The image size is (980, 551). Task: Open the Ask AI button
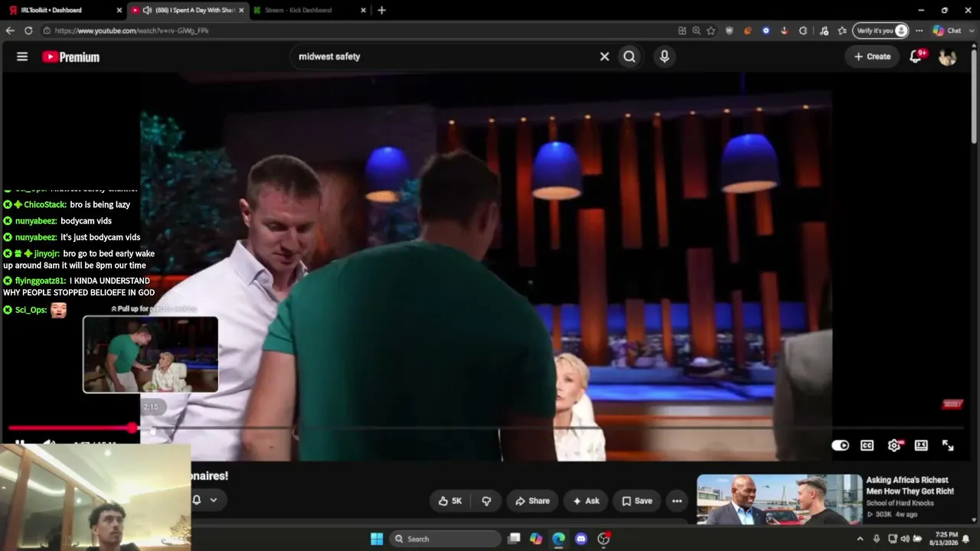(x=586, y=501)
